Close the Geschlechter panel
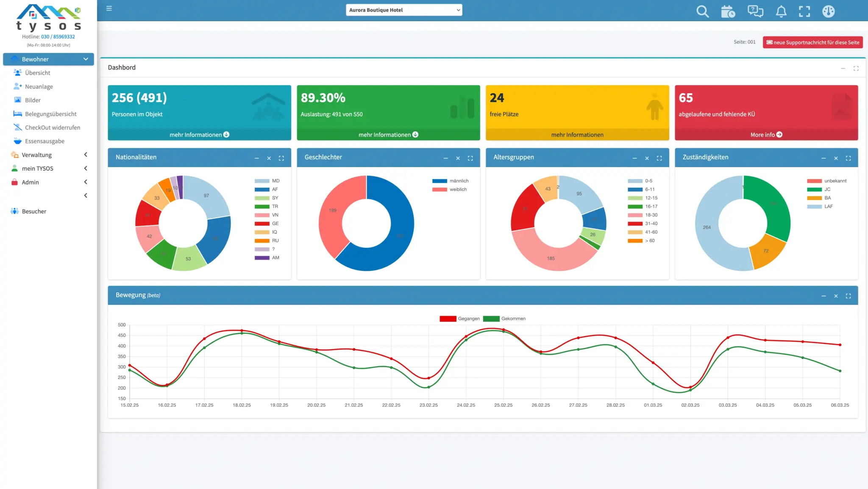 [x=458, y=158]
